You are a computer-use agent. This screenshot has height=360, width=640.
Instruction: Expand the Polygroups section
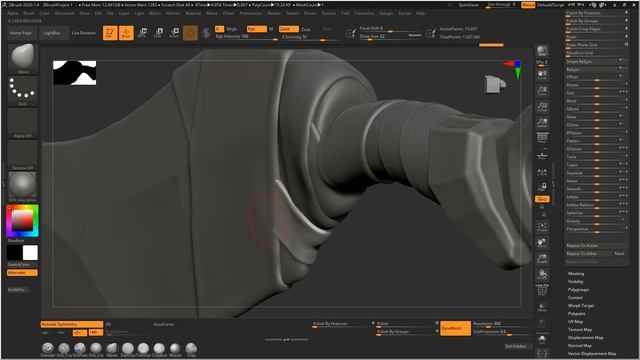[578, 290]
